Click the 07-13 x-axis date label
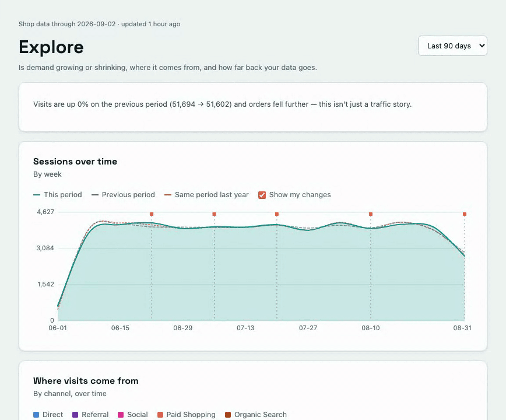This screenshot has height=420, width=506. (245, 328)
